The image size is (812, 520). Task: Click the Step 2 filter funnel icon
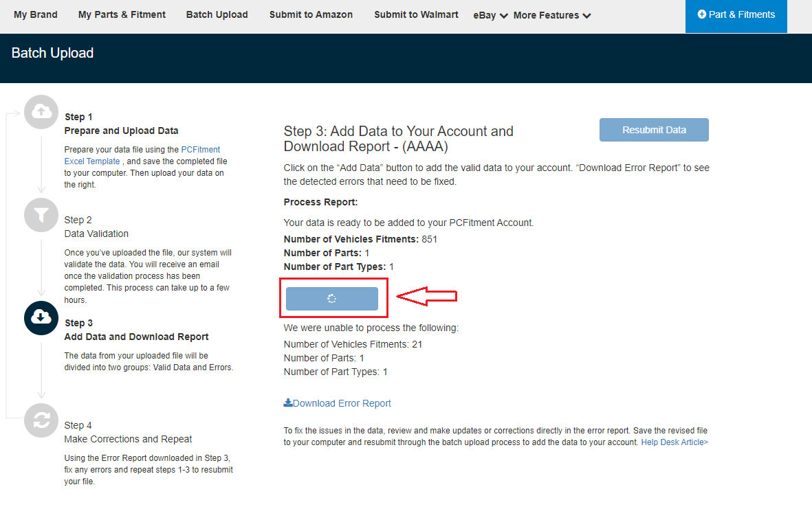pyautogui.click(x=41, y=215)
